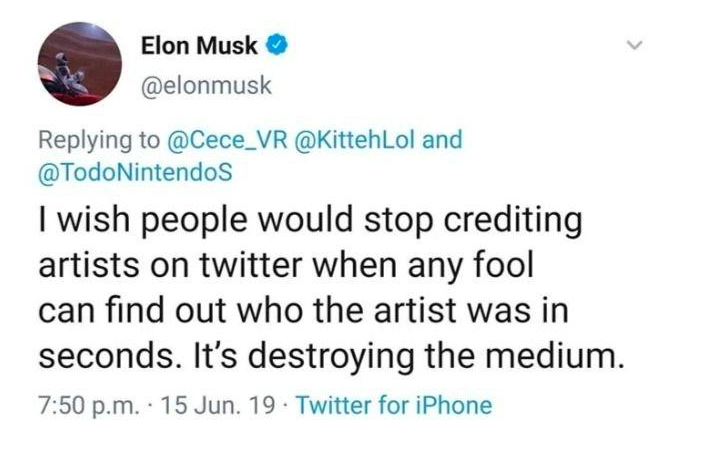
Task: Click the word "and" in the reply line
Action: (x=443, y=139)
